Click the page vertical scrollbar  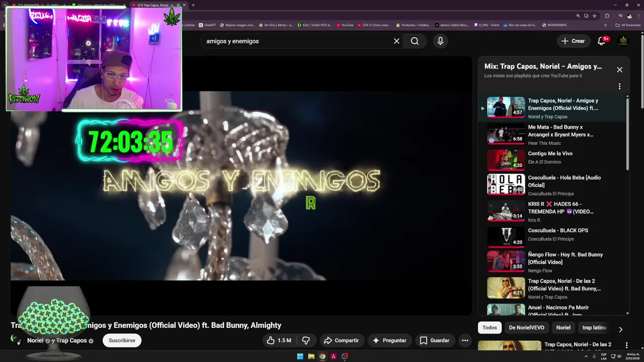(641, 70)
